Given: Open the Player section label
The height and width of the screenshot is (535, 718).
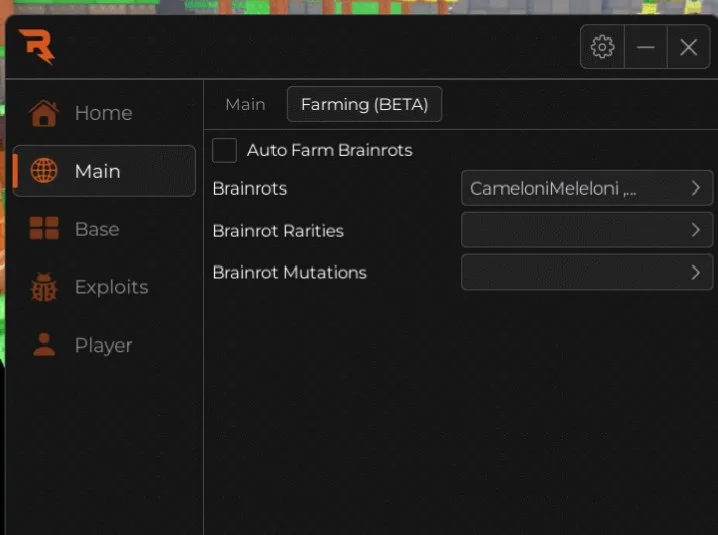Looking at the screenshot, I should coord(103,345).
